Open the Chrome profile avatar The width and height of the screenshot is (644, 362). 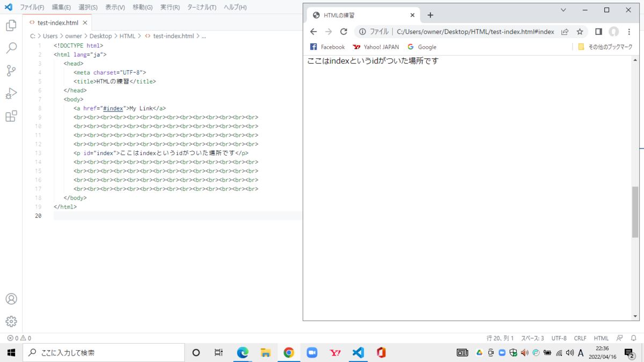coord(613,32)
